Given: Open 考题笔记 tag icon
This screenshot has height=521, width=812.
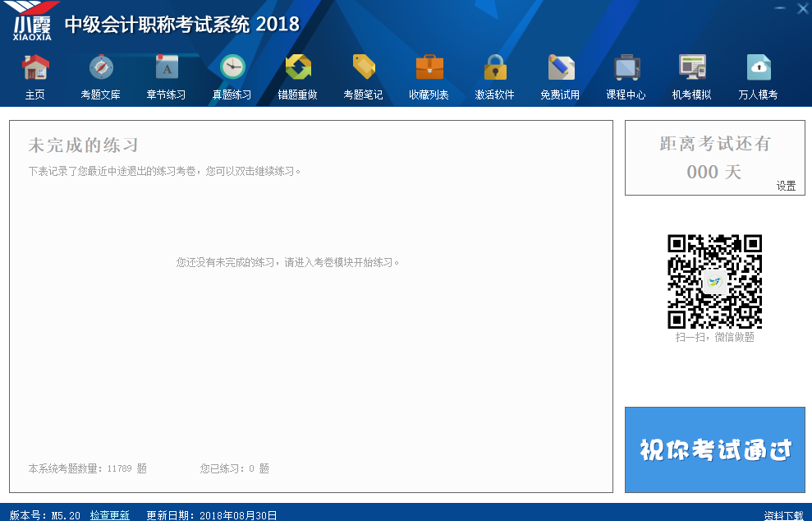Looking at the screenshot, I should [364, 76].
